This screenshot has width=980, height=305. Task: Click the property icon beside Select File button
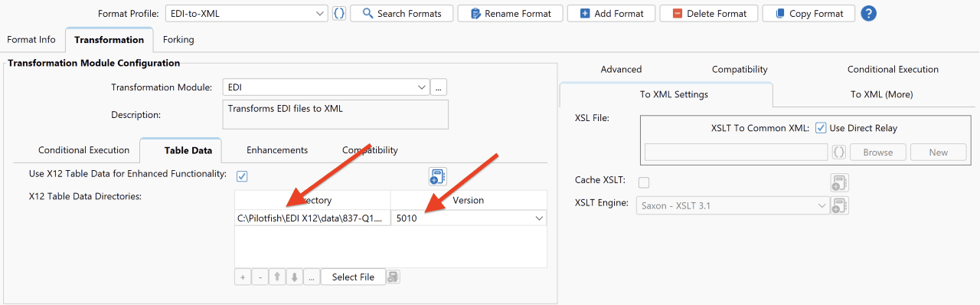[x=393, y=277]
